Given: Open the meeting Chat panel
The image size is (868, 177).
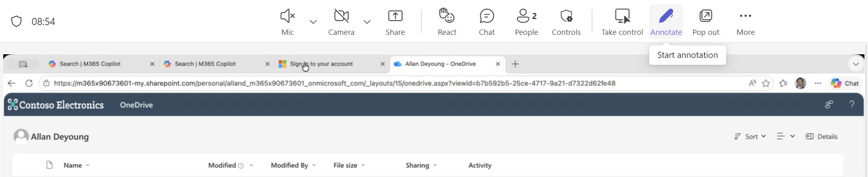Looking at the screenshot, I should pos(487,22).
